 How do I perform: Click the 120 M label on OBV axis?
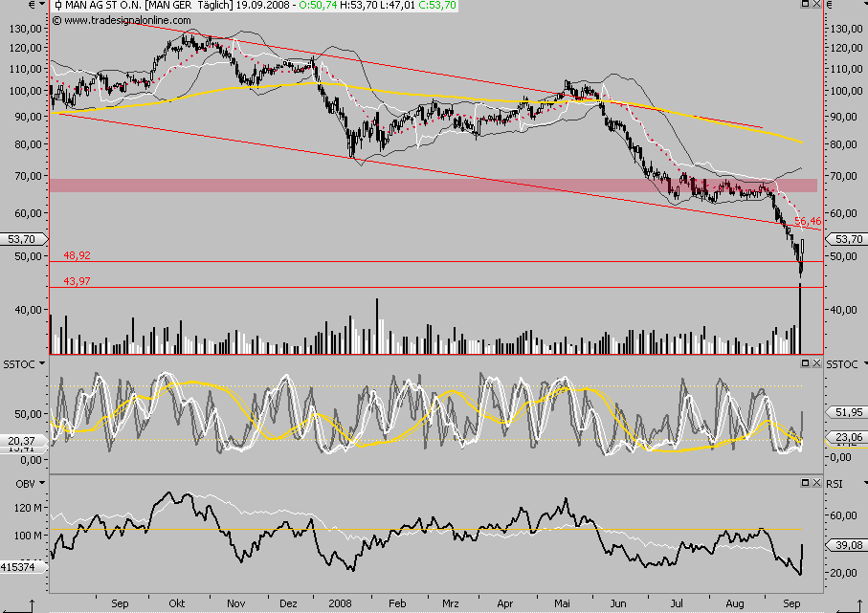(28, 508)
